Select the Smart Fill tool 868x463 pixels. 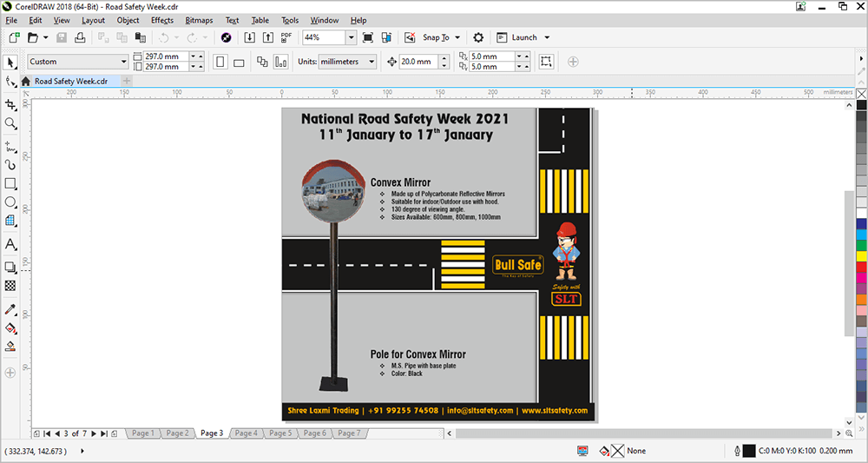(x=10, y=347)
